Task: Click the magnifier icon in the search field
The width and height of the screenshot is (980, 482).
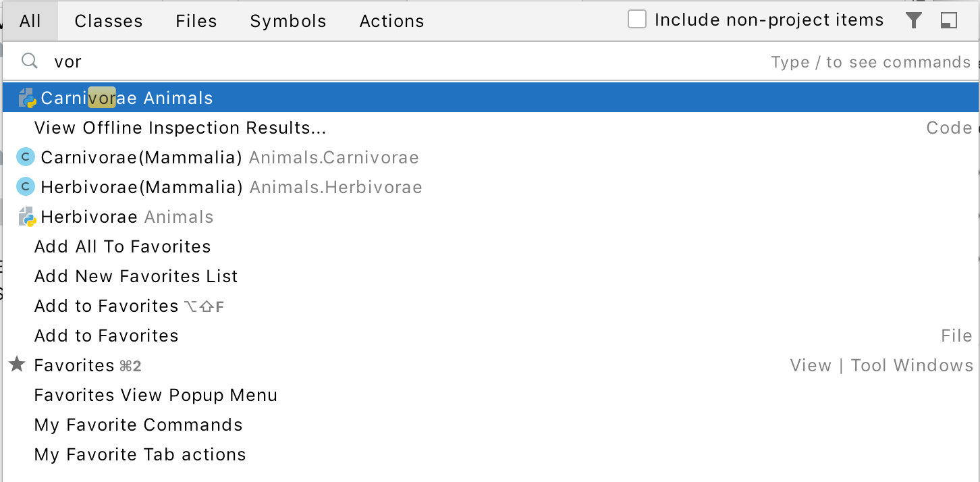Action: [29, 61]
